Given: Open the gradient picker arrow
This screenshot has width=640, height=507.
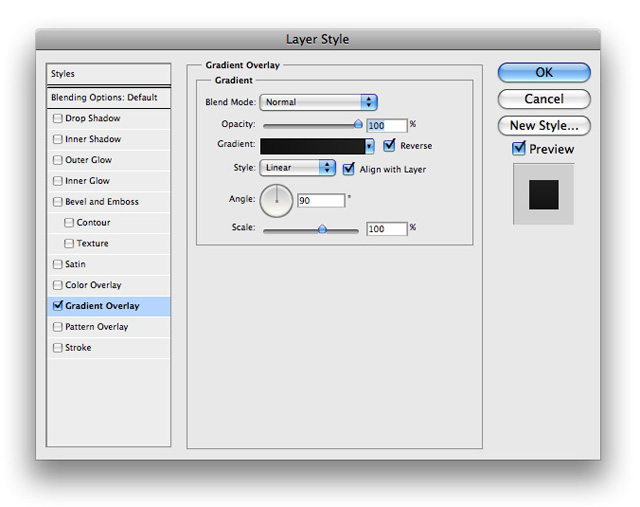Looking at the screenshot, I should [369, 146].
